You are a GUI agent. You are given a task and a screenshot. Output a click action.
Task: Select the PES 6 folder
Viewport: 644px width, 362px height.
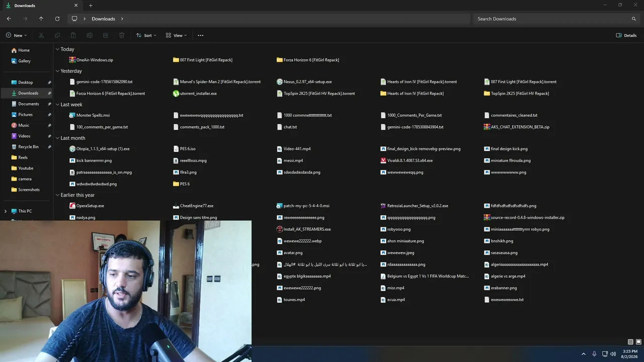pos(181,184)
